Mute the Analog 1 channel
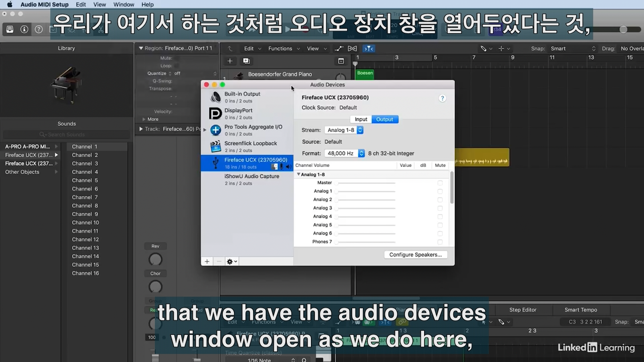The image size is (644, 362). click(440, 192)
